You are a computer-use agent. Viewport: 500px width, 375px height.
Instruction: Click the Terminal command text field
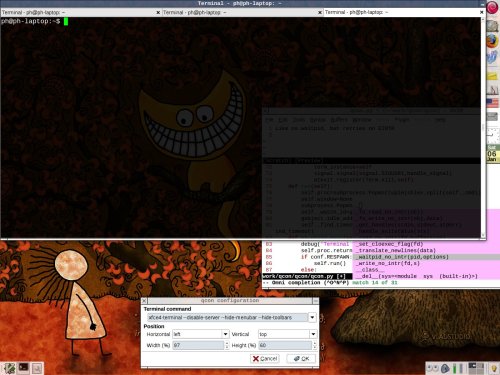(228, 317)
